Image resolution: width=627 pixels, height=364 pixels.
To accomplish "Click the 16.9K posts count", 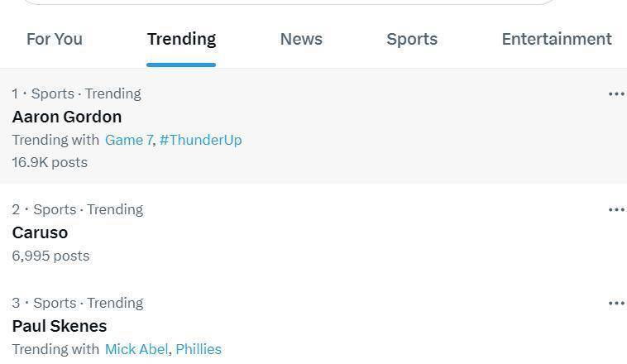I will tap(50, 162).
